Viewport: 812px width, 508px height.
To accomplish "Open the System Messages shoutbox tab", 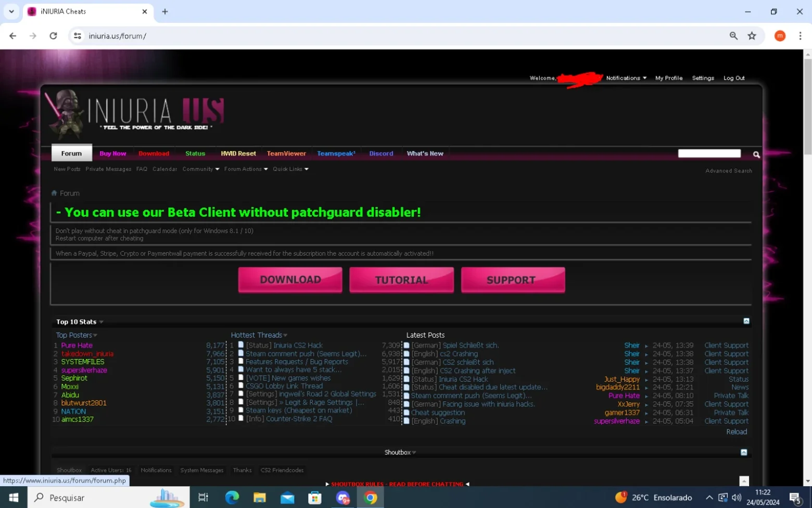I will tap(202, 470).
